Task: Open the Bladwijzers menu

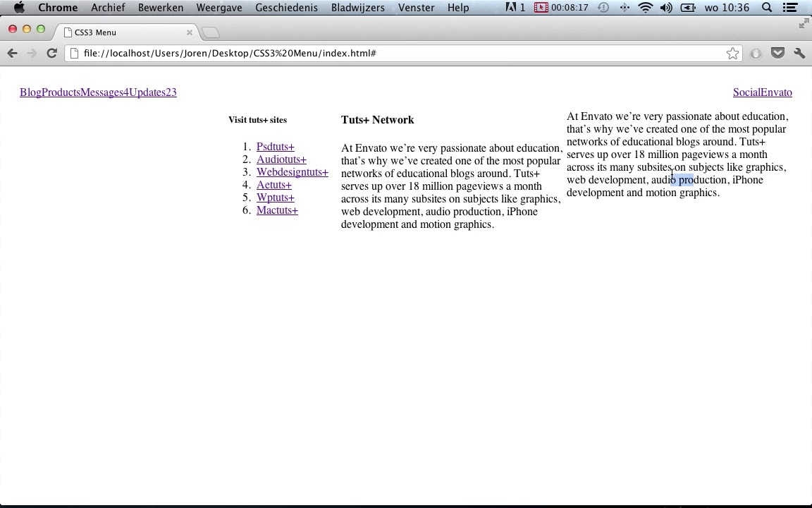Action: tap(358, 7)
